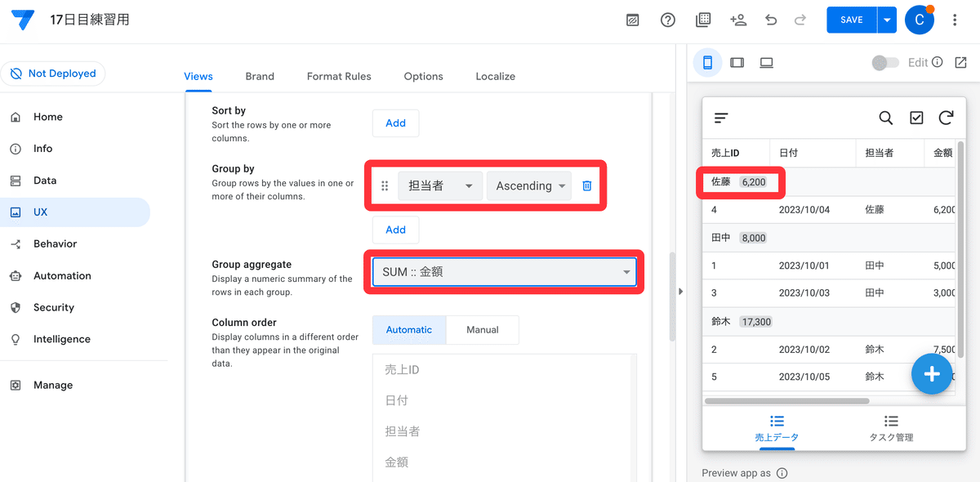Open the preview in a new window

pyautogui.click(x=960, y=62)
